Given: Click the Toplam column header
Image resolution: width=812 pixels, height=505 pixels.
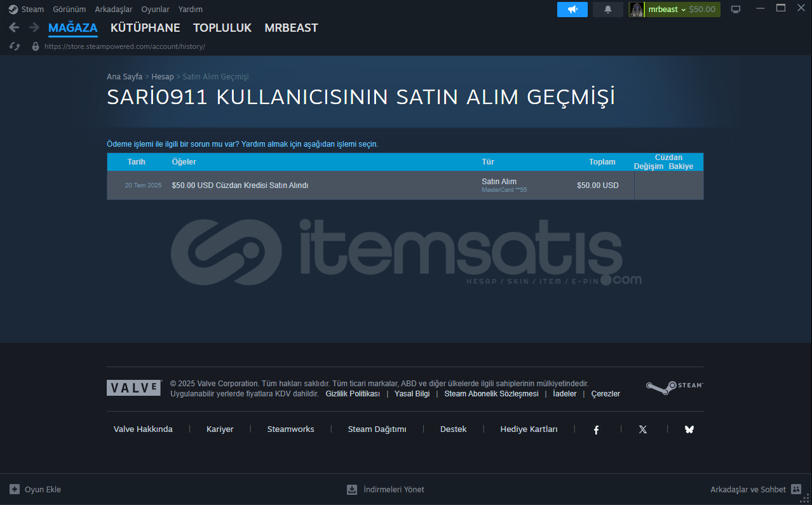Looking at the screenshot, I should (602, 162).
